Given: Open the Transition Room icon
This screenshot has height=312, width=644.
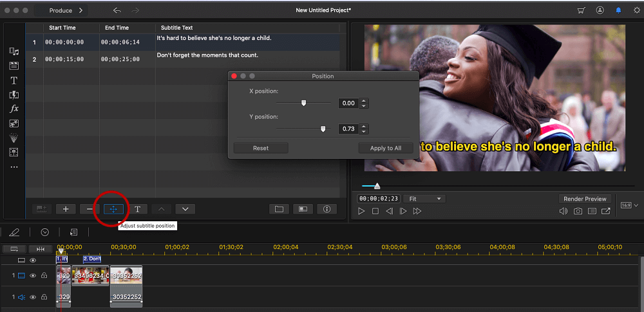Looking at the screenshot, I should tap(14, 95).
